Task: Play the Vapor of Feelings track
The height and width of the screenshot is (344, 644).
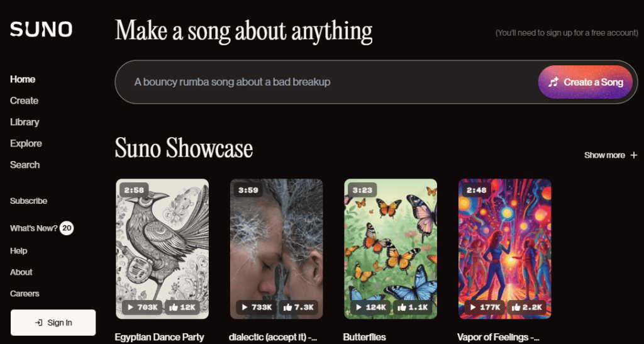Action: point(484,307)
